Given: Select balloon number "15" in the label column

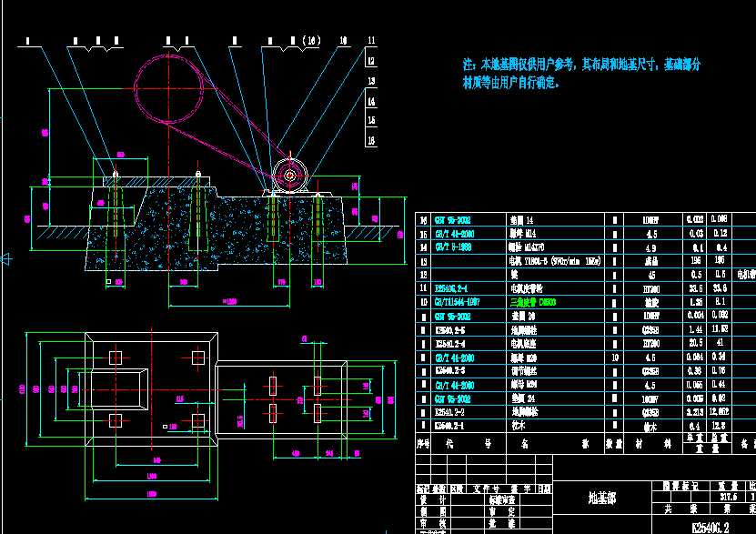Looking at the screenshot, I should (x=371, y=120).
